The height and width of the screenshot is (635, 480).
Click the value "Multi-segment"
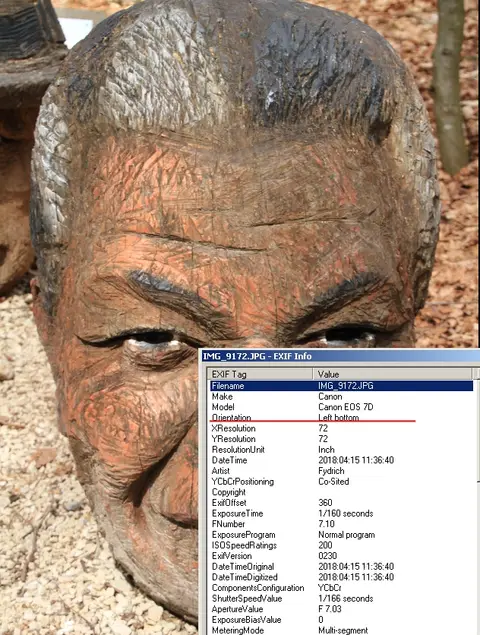pos(343,630)
